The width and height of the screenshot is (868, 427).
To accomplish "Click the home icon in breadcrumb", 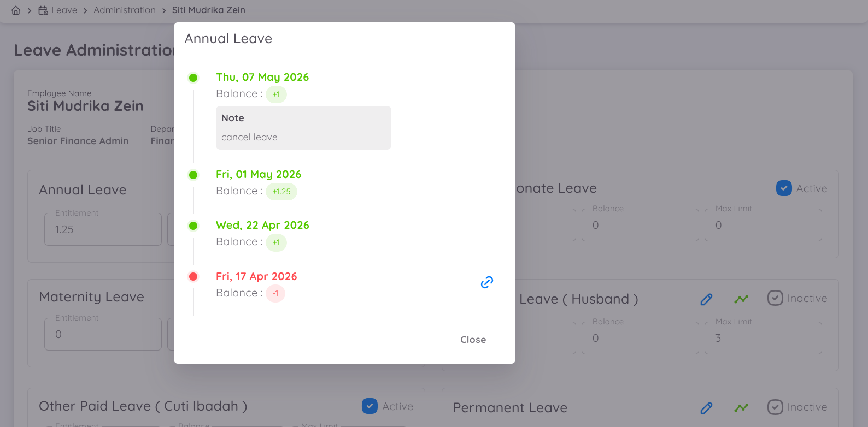I will pyautogui.click(x=16, y=10).
